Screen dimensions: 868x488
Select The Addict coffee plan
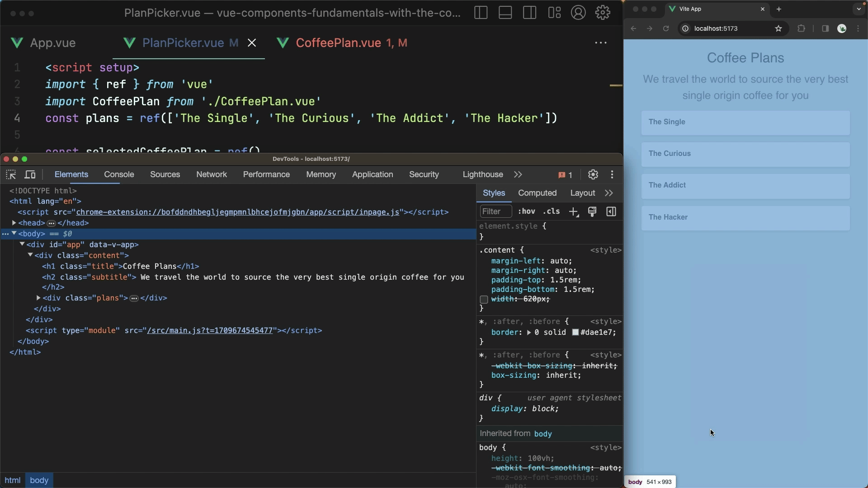[x=745, y=186]
